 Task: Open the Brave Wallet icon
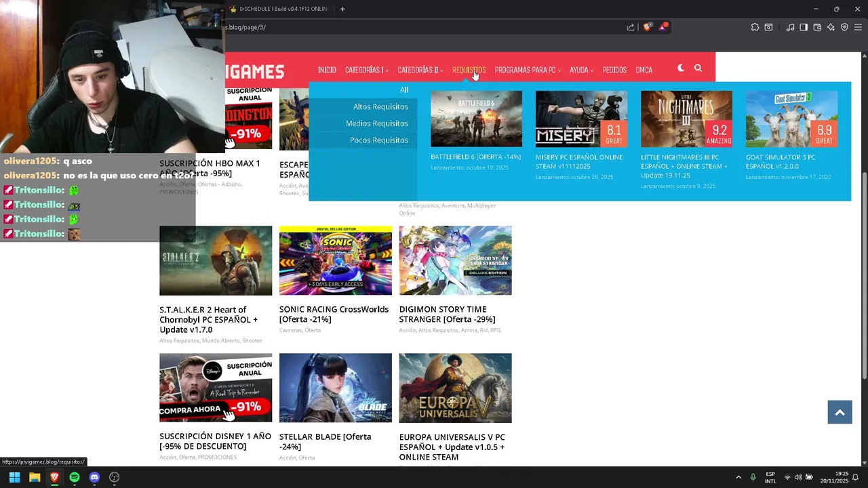click(x=817, y=27)
